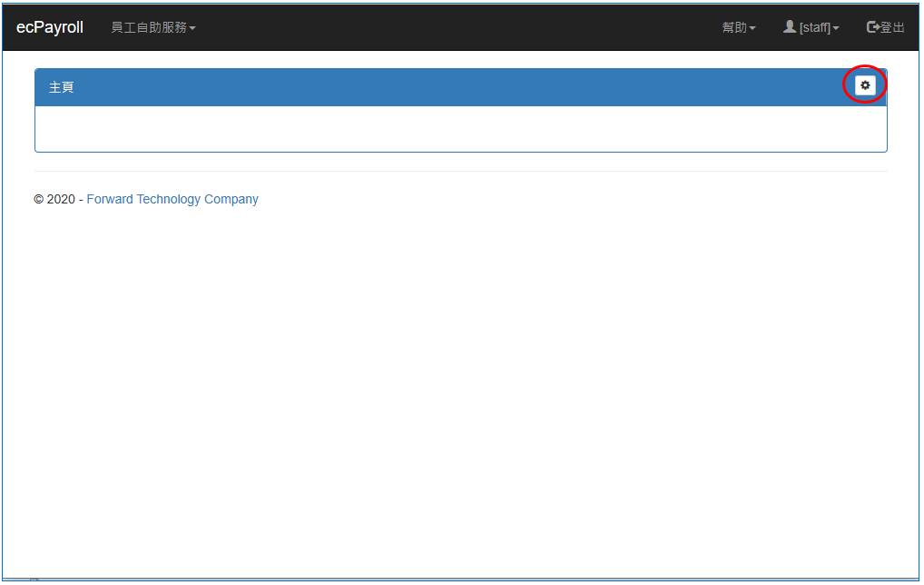Expand the caret arrow next to 幫助
Image resolution: width=924 pixels, height=585 pixels.
point(752,28)
